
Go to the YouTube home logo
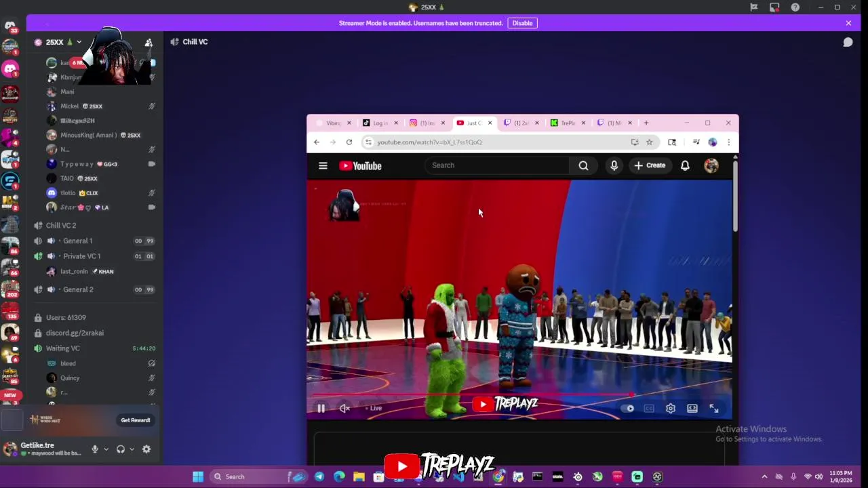pyautogui.click(x=360, y=165)
